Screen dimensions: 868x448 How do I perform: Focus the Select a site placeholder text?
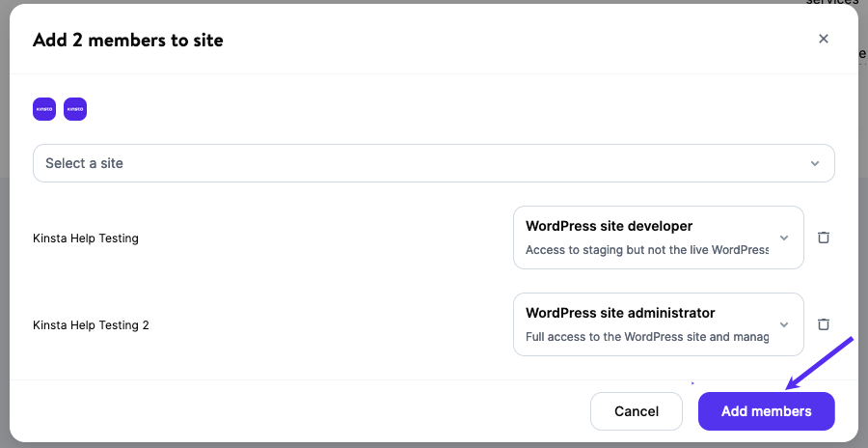(84, 163)
